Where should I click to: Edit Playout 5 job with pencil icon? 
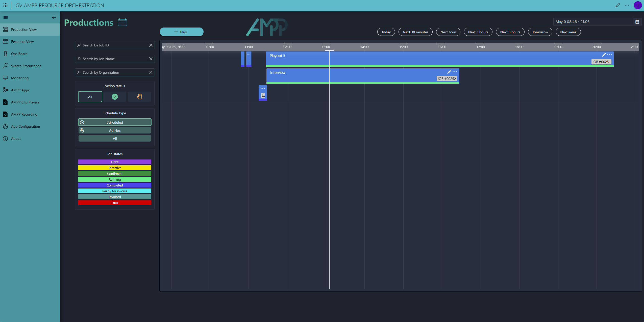(604, 55)
